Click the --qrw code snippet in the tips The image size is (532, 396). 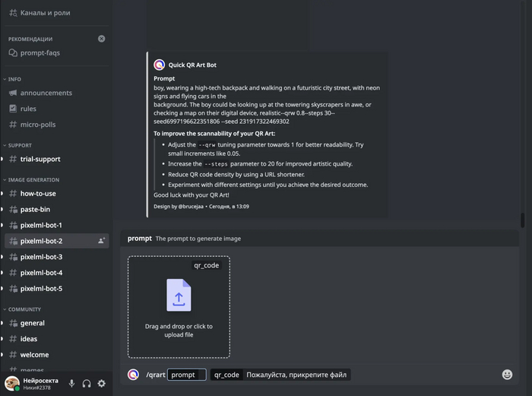point(207,145)
